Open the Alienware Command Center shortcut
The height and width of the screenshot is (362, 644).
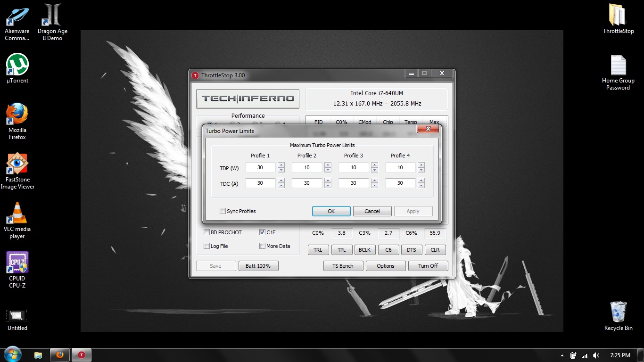17,23
